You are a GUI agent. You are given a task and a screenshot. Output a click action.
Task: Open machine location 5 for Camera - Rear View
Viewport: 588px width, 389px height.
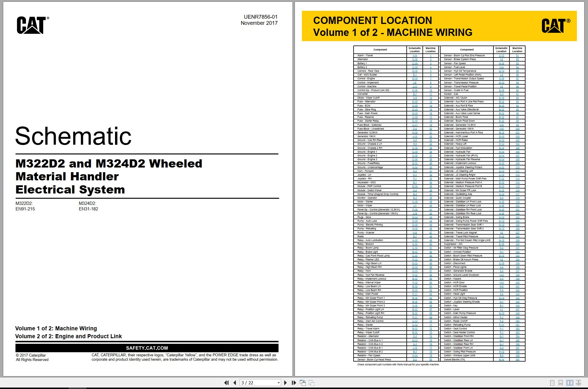tap(430, 71)
